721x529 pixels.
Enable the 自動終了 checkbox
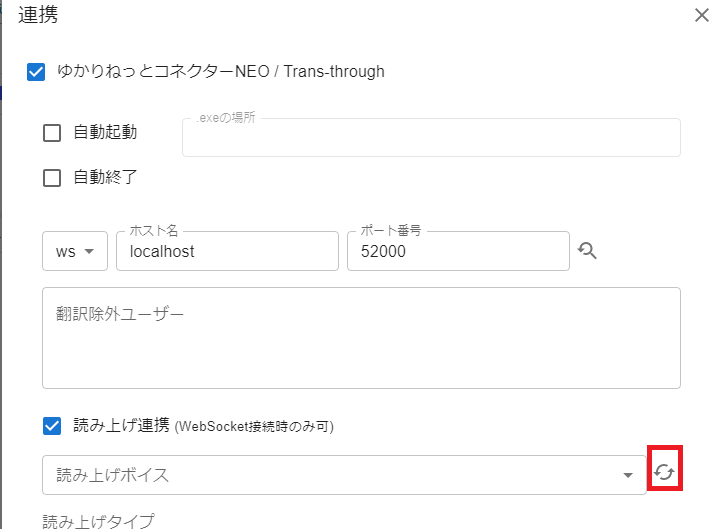coord(52,178)
